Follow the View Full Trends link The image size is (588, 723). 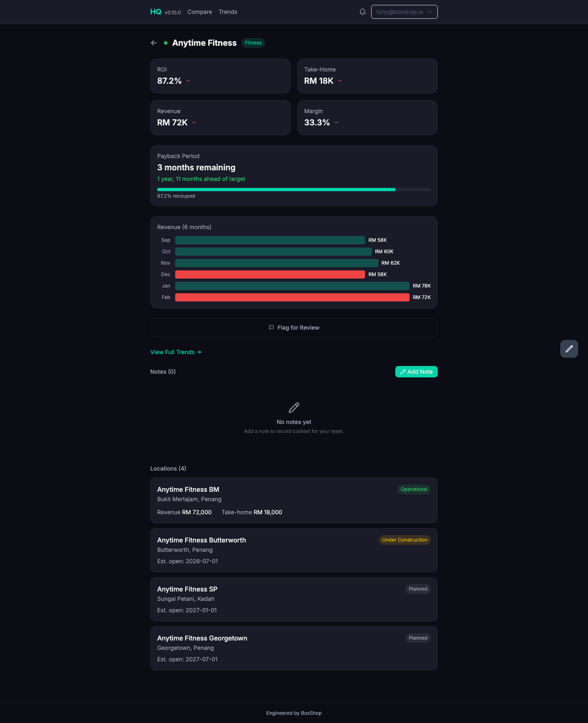[176, 352]
